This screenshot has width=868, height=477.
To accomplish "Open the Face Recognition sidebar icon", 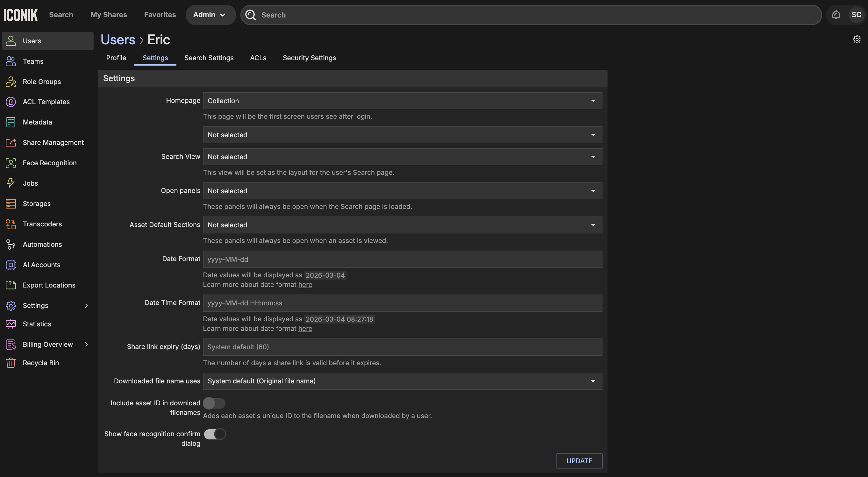I will [11, 163].
